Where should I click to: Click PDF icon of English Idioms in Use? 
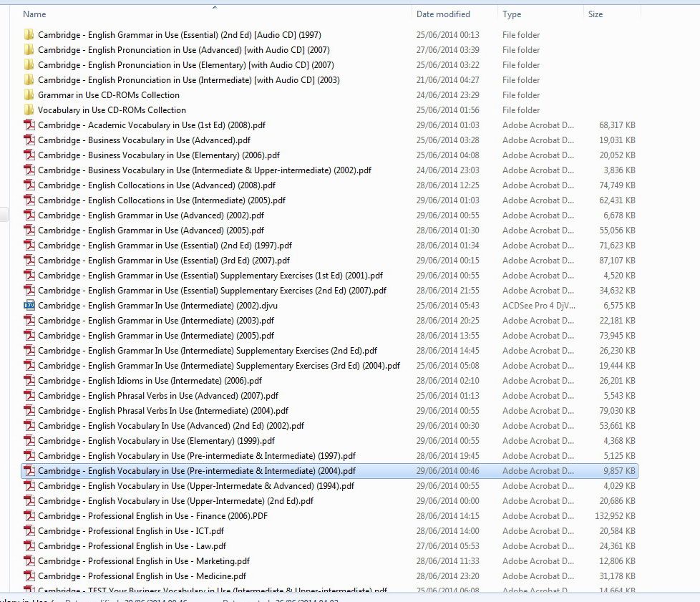pyautogui.click(x=29, y=381)
